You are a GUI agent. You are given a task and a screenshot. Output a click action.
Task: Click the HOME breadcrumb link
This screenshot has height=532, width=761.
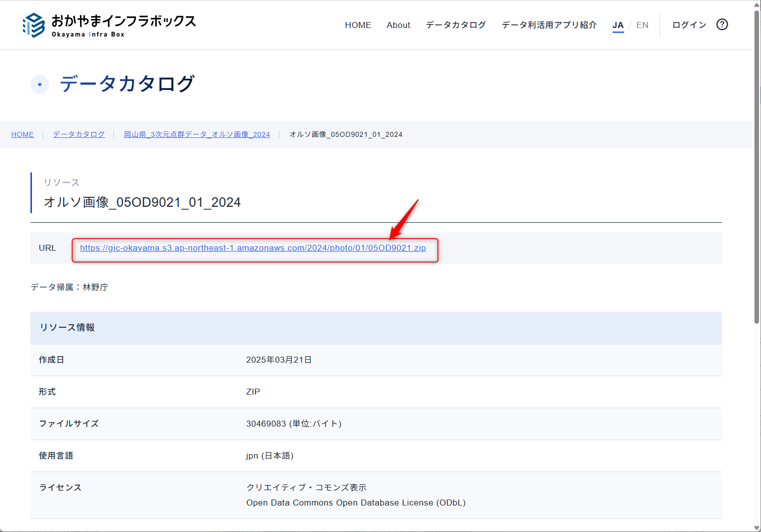[22, 134]
